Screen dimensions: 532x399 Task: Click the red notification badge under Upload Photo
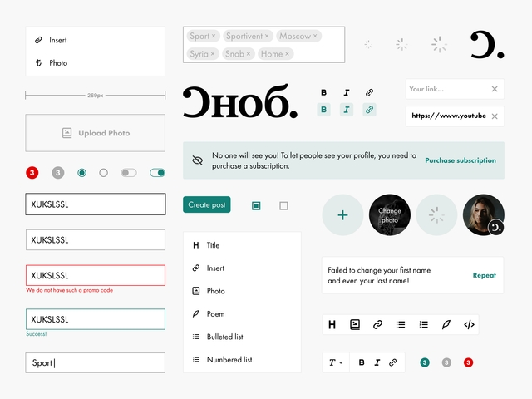pyautogui.click(x=32, y=173)
